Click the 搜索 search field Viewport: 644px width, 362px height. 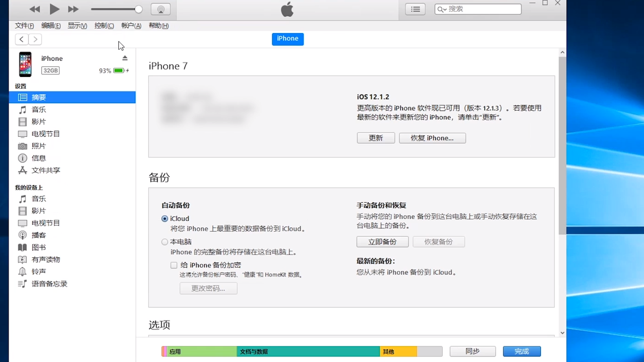coord(478,9)
